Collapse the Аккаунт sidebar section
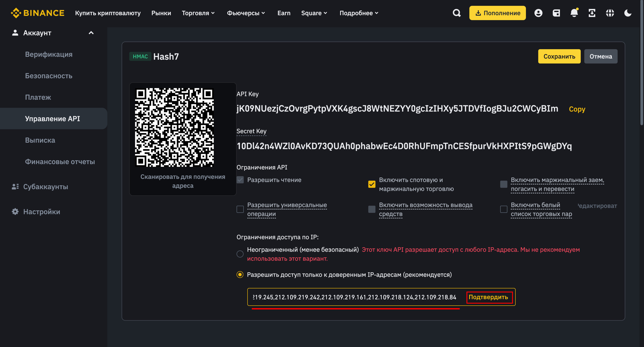Screen dimensions: 644x347 click(x=91, y=33)
